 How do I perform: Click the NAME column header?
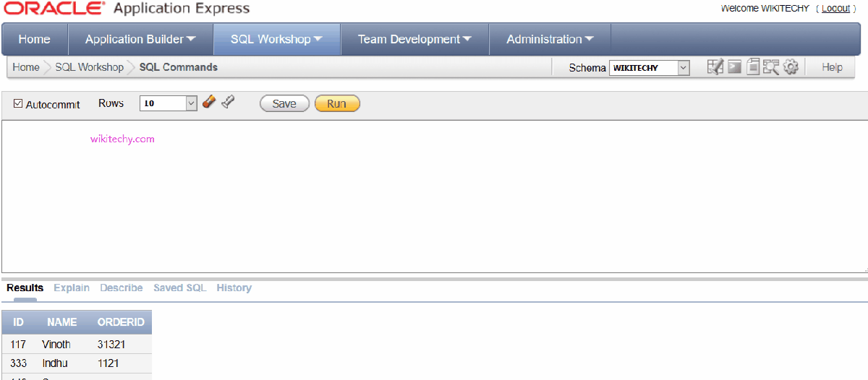62,322
